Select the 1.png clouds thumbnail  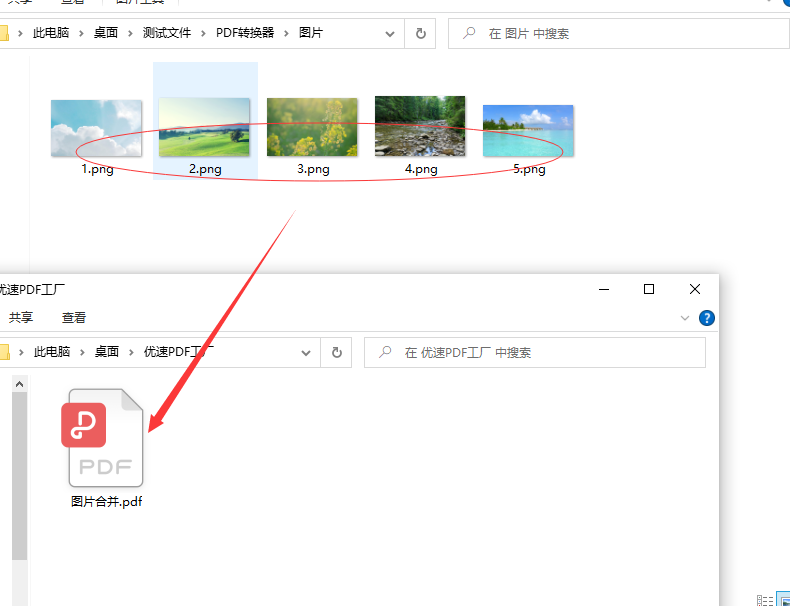pyautogui.click(x=96, y=128)
